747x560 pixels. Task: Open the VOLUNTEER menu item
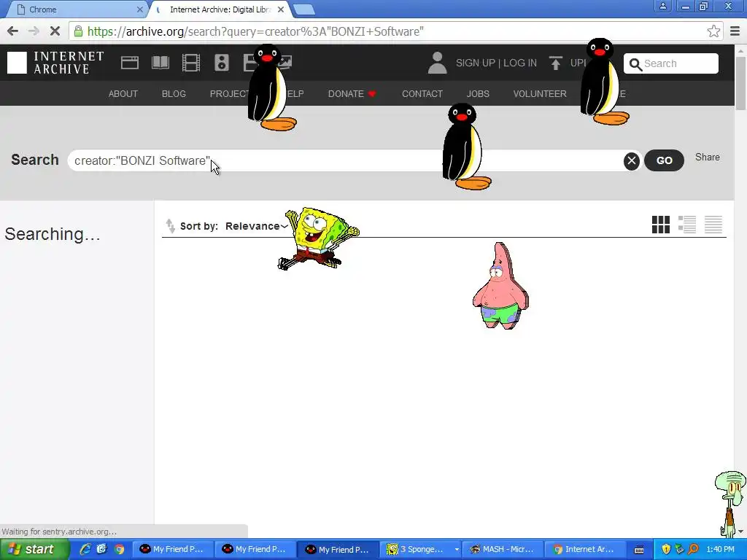pyautogui.click(x=540, y=94)
